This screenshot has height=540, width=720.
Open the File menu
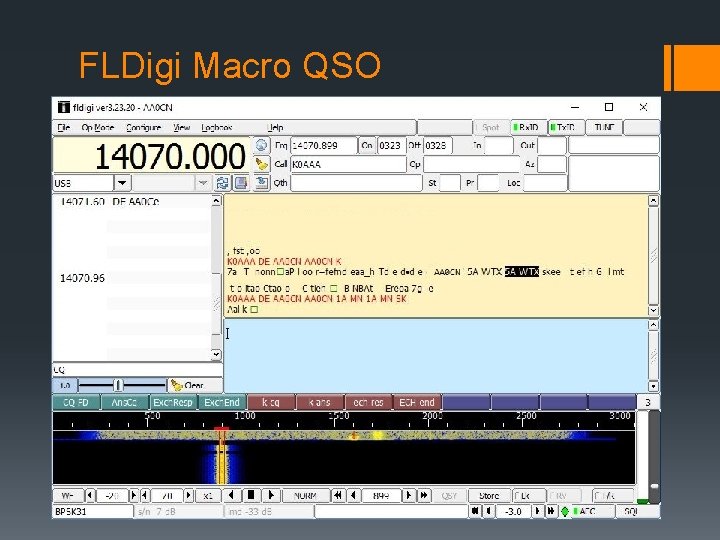(63, 127)
